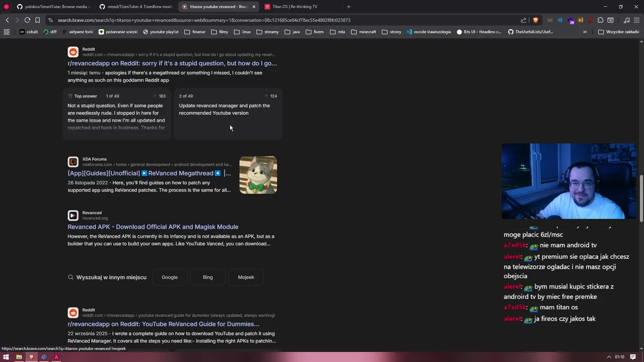This screenshot has width=644, height=362.
Task: Go back with the browser back arrow
Action: [7, 20]
